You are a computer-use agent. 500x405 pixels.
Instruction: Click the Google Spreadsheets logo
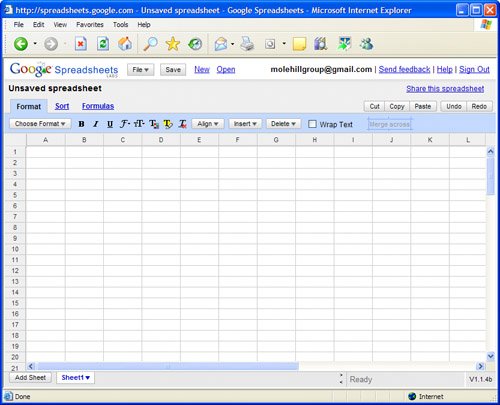tap(64, 70)
